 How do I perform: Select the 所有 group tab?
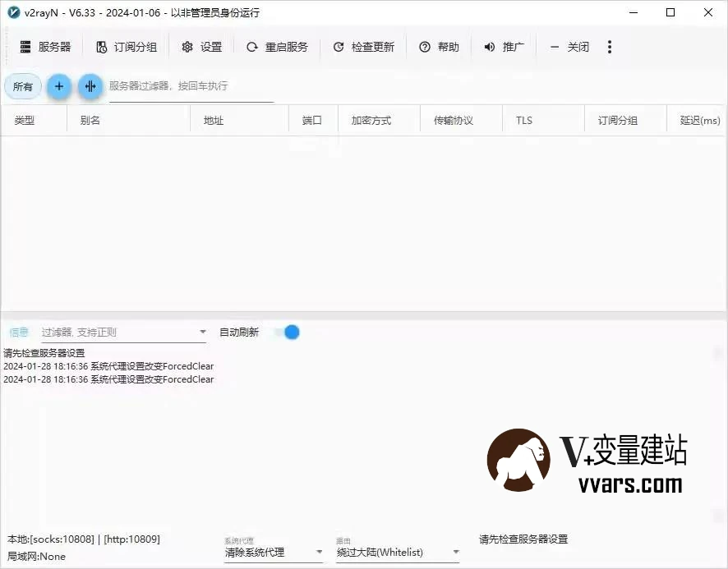[23, 86]
